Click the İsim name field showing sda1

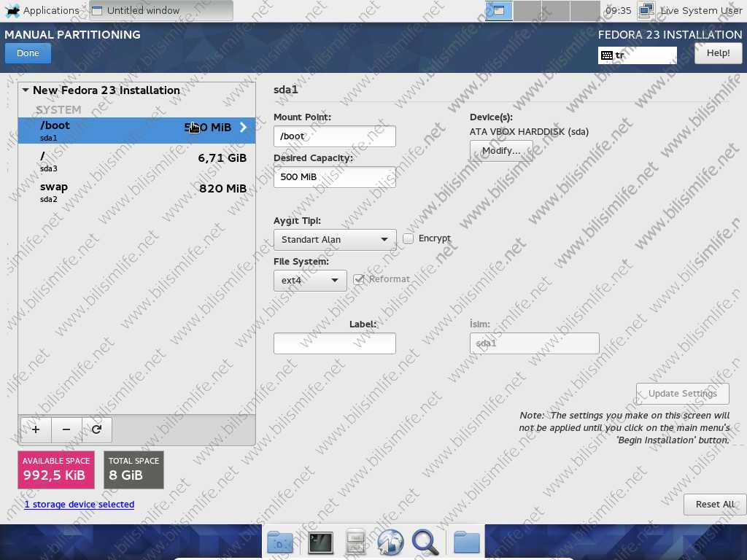tap(534, 343)
